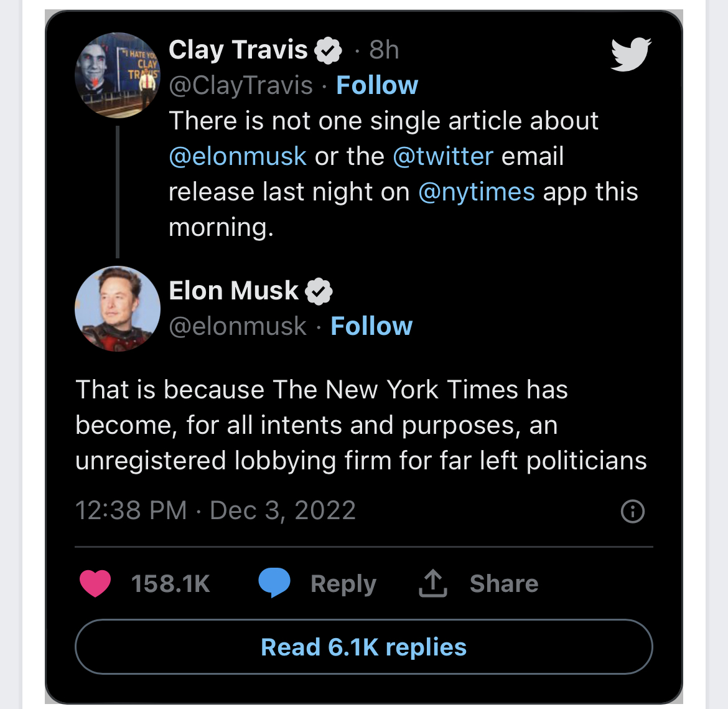Click the Reply label
Screen dimensions: 728x709
(343, 584)
